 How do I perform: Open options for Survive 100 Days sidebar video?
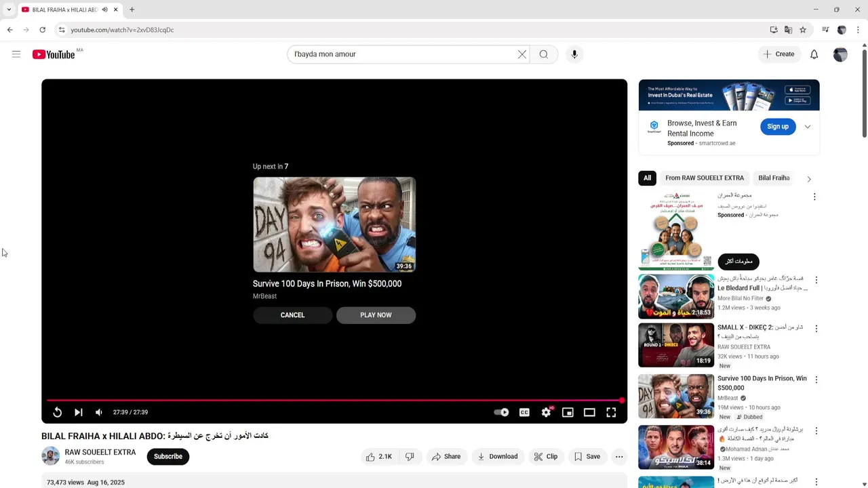point(816,380)
